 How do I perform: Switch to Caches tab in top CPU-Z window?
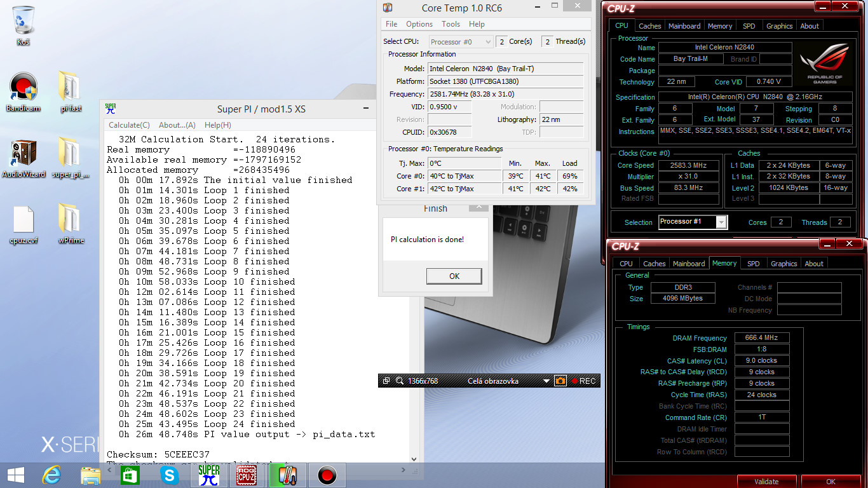(649, 26)
